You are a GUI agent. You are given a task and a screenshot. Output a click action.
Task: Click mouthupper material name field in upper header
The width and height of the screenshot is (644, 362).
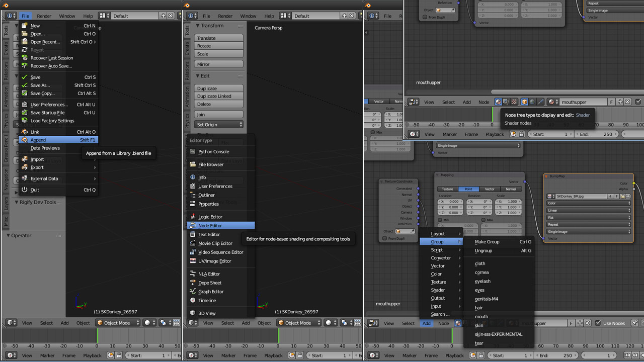click(583, 102)
